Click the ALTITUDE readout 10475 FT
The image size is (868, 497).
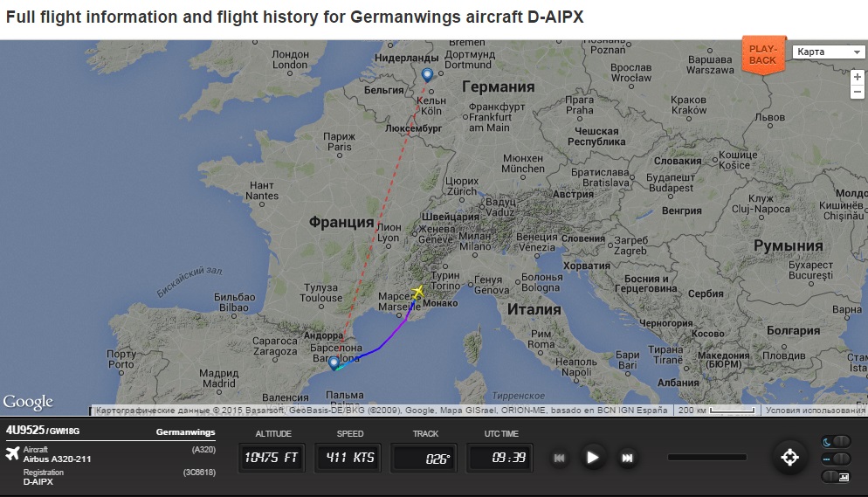click(272, 458)
